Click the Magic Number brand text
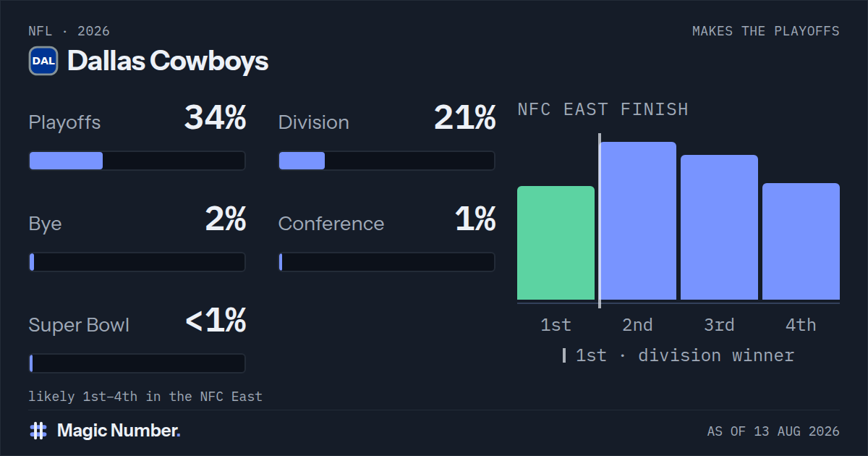The image size is (868, 456). (x=119, y=431)
